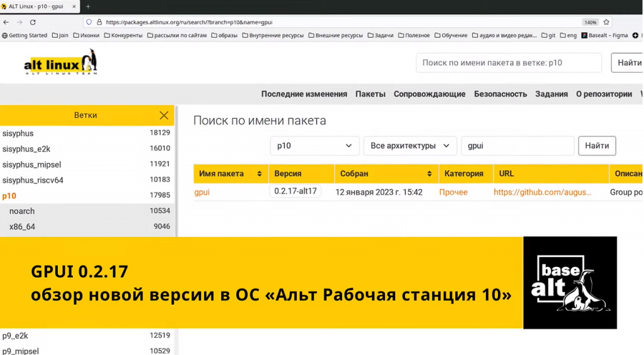Click the header Найти button
Viewport: 644px width, 355px height.
pos(628,63)
